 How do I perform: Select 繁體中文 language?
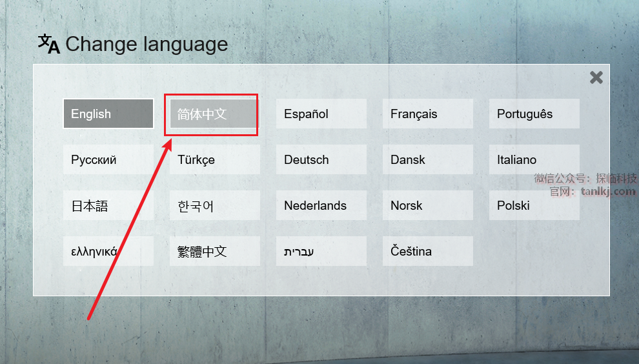point(215,251)
